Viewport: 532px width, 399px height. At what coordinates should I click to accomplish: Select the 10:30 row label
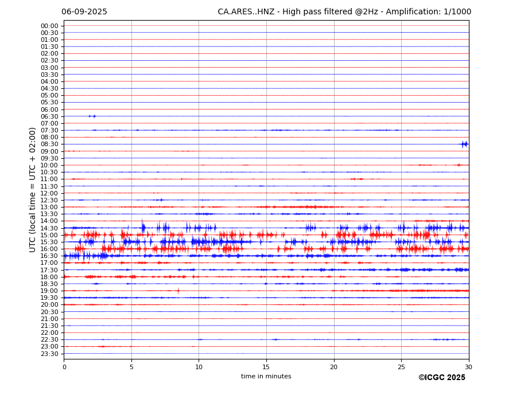point(49,172)
